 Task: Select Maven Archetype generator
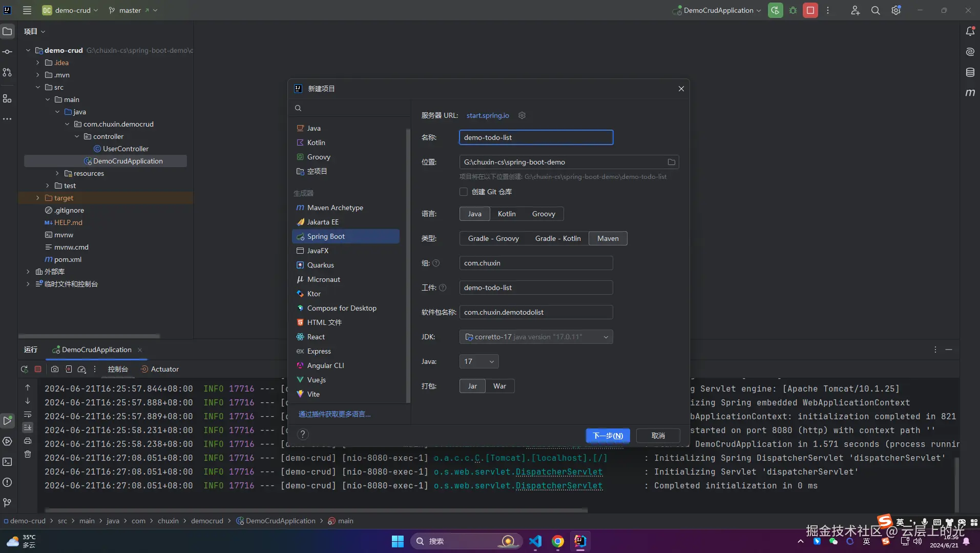pyautogui.click(x=346, y=208)
